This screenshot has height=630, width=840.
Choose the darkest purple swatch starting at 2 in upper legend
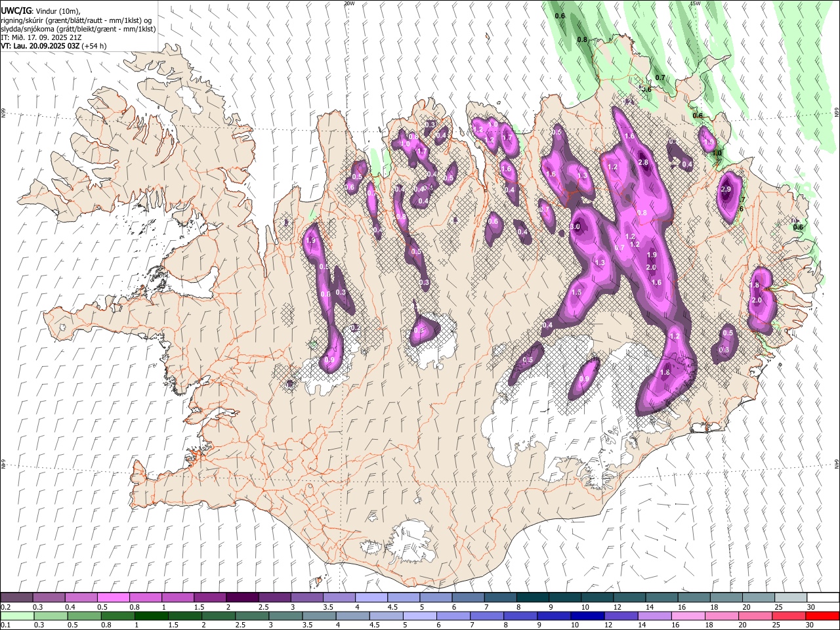(x=241, y=597)
